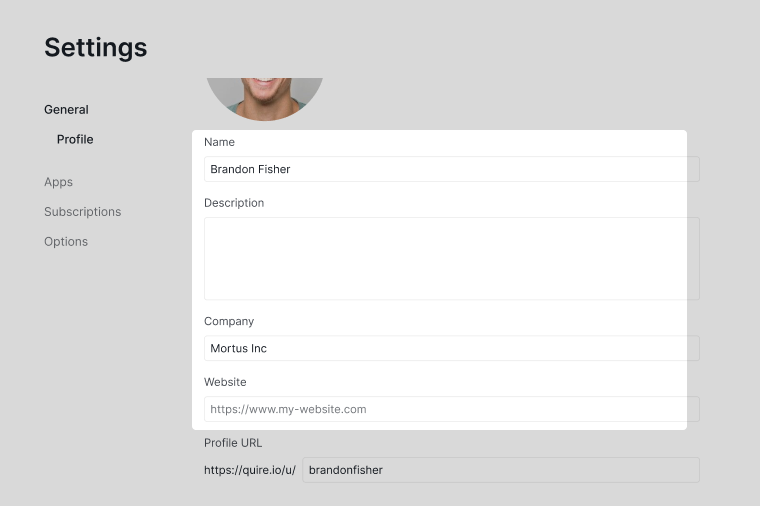Select Profile in the settings sidebar
Image resolution: width=760 pixels, height=506 pixels.
click(75, 140)
